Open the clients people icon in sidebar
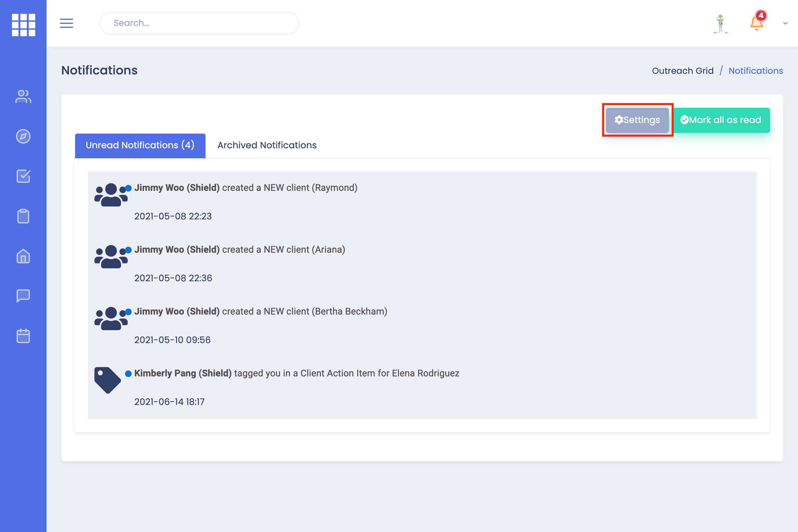 (x=23, y=96)
